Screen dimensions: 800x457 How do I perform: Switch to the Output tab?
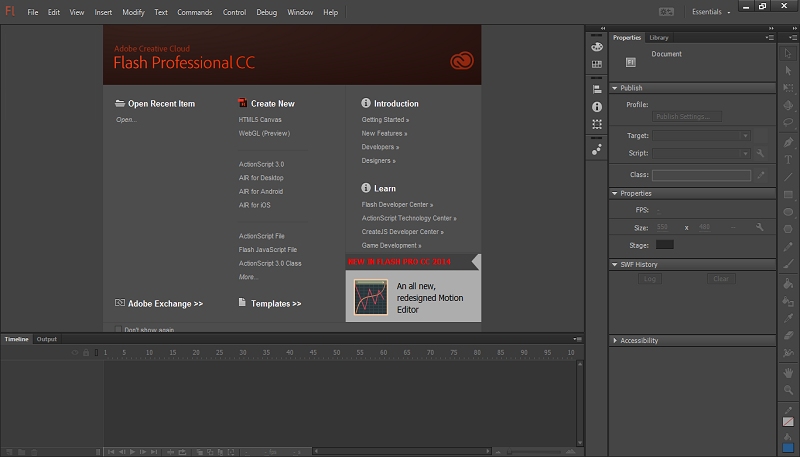point(47,340)
